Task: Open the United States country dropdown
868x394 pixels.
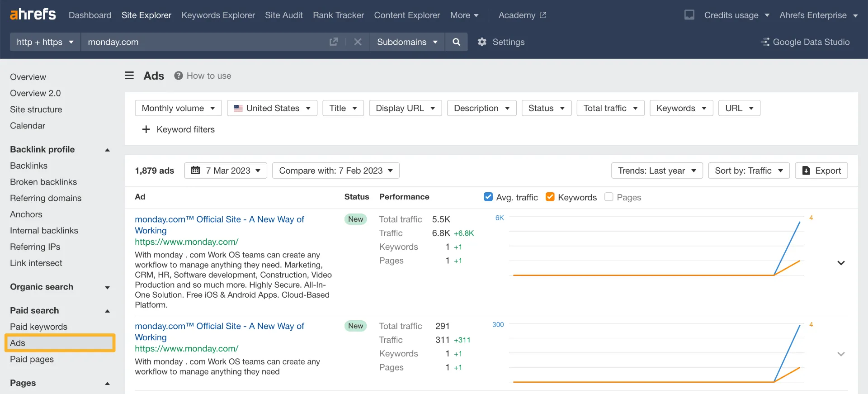Action: (272, 108)
